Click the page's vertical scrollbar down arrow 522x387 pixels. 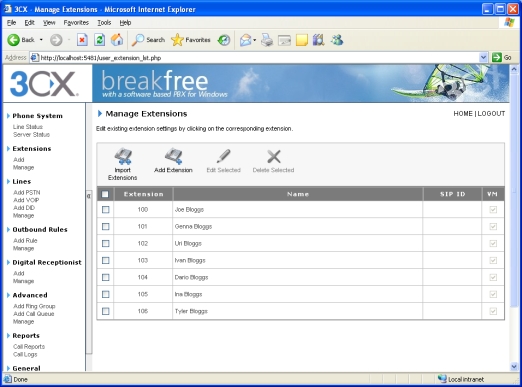pos(514,367)
